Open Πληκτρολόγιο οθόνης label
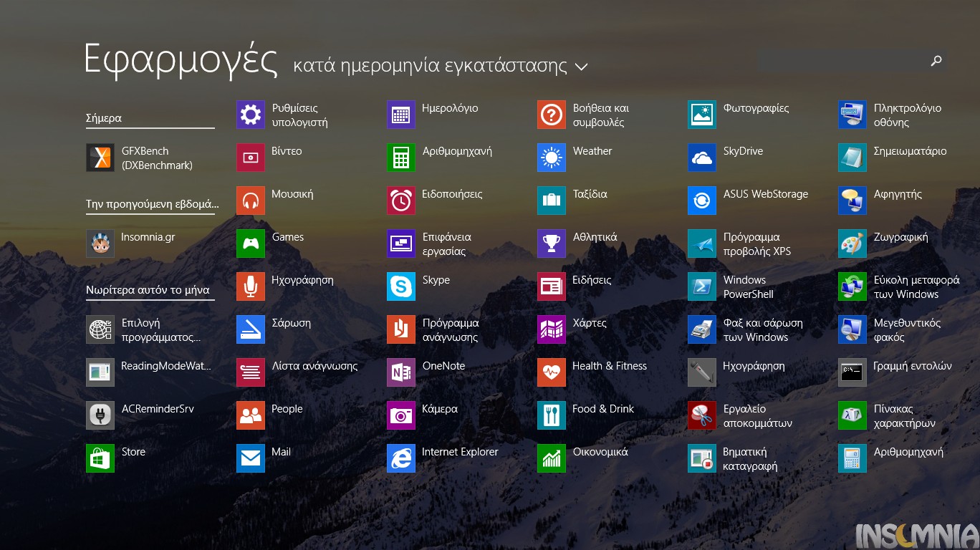The height and width of the screenshot is (550, 980). pos(908,115)
